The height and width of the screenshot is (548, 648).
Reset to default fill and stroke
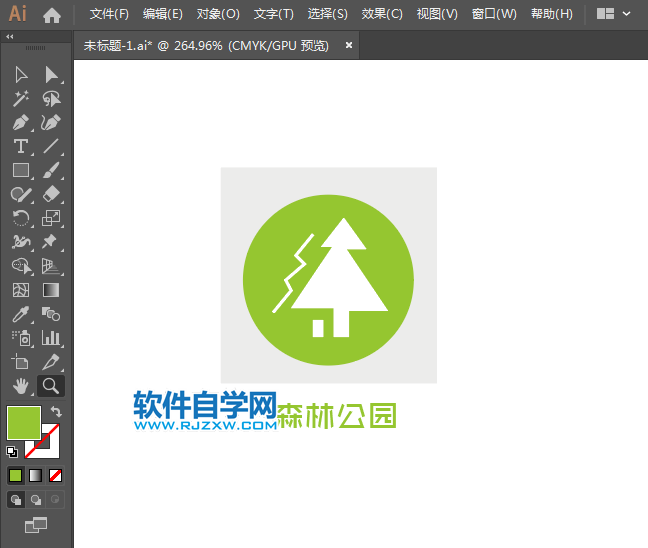point(12,452)
